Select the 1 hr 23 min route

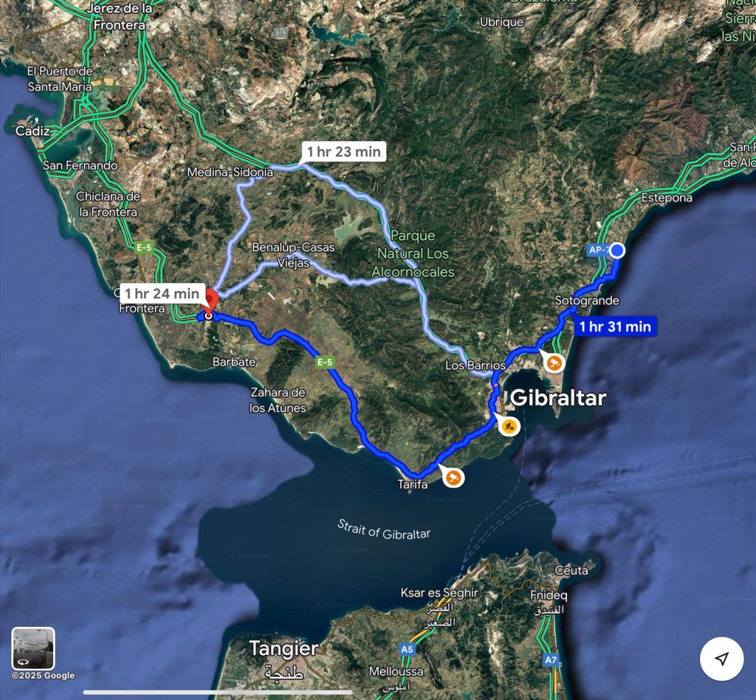click(344, 152)
